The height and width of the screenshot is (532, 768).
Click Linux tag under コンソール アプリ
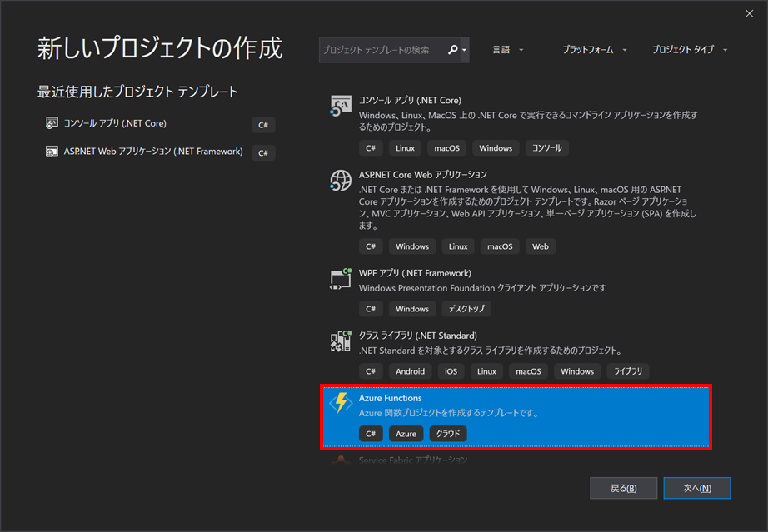[x=405, y=148]
